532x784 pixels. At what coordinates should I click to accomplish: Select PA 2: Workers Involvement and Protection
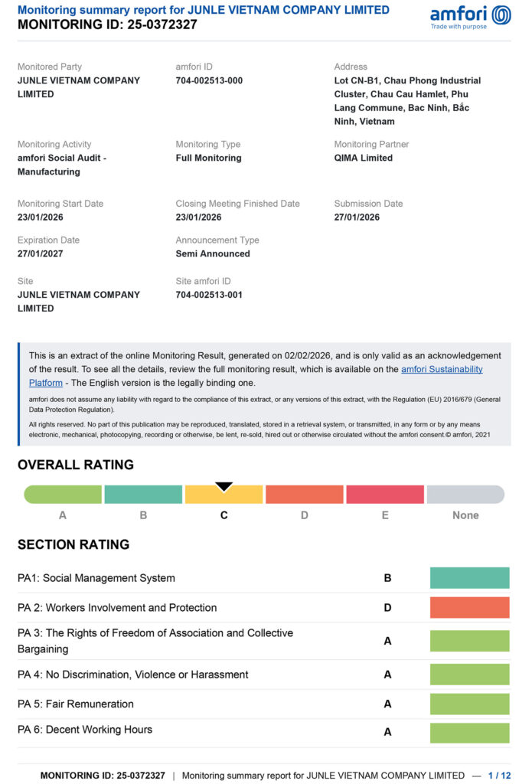(117, 608)
